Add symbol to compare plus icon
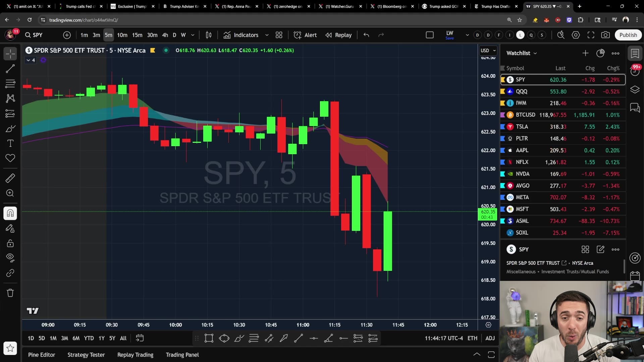 tap(67, 35)
